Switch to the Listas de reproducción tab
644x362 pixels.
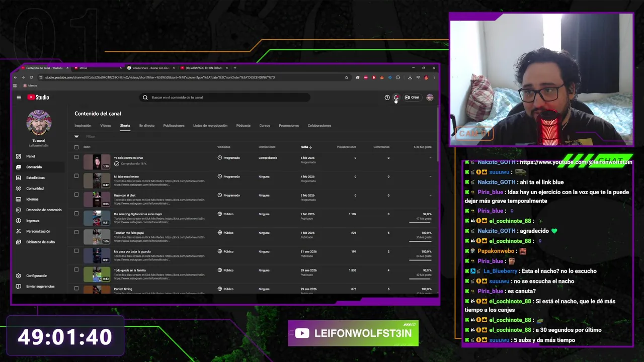(210, 126)
